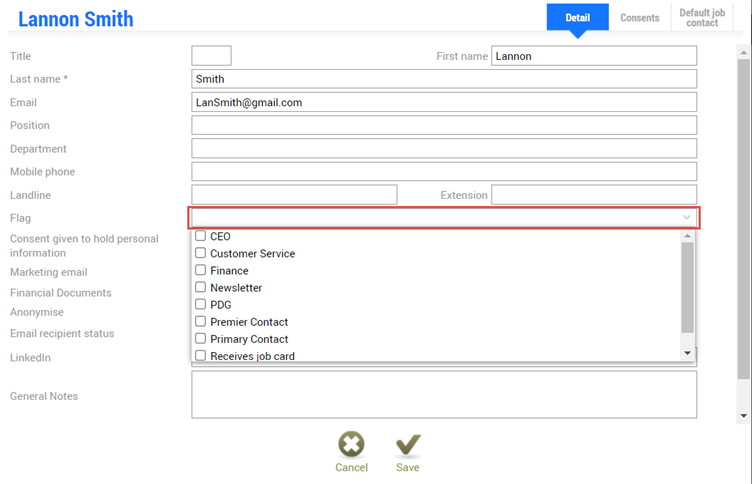The image size is (752, 484).
Task: Focus the Position text field
Action: (443, 126)
